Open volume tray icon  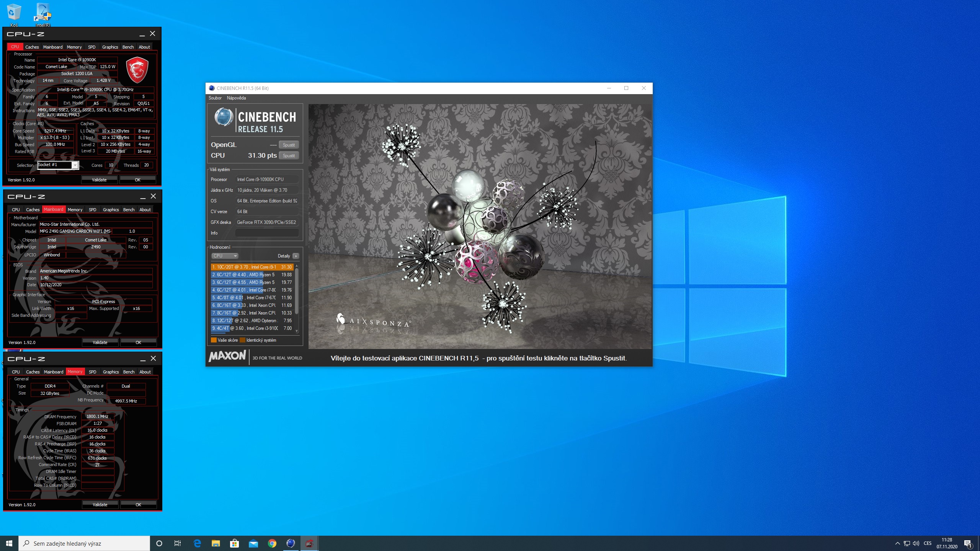click(x=916, y=543)
